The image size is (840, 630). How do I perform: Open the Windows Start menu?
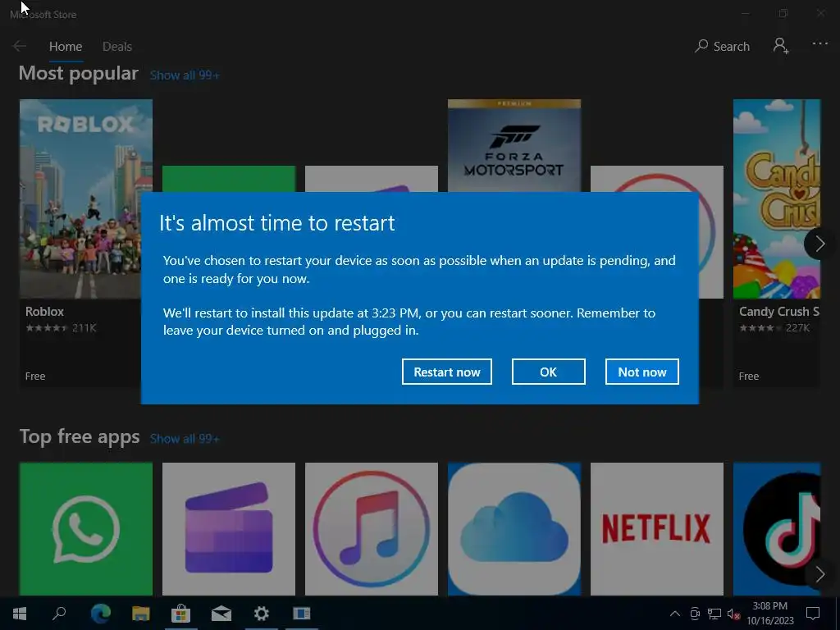point(20,614)
